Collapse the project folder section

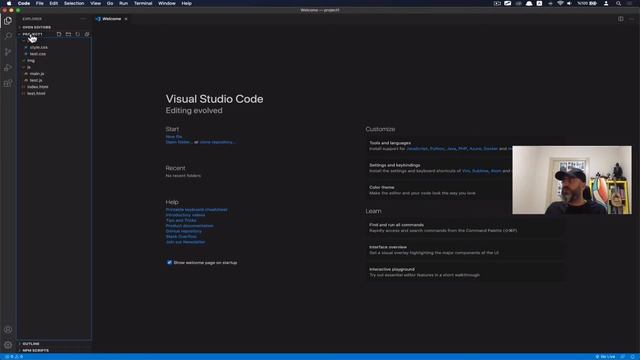coord(32,34)
